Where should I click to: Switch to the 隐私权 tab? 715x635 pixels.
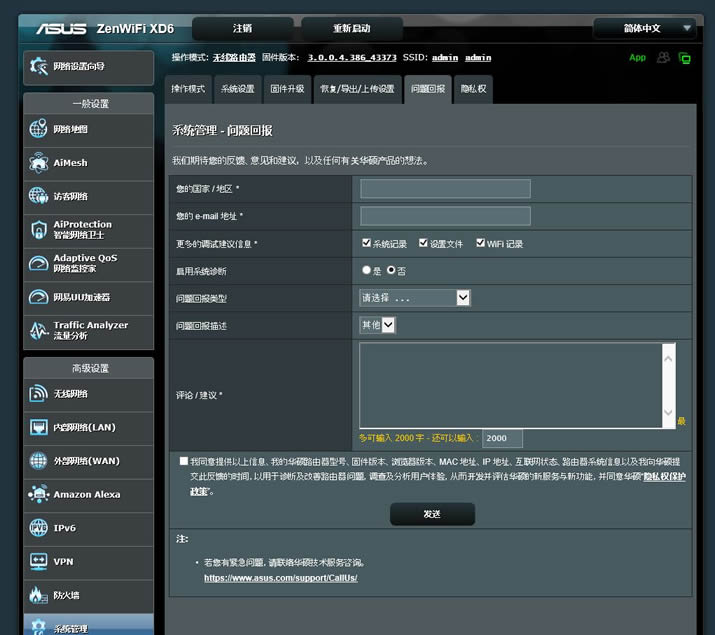(473, 89)
